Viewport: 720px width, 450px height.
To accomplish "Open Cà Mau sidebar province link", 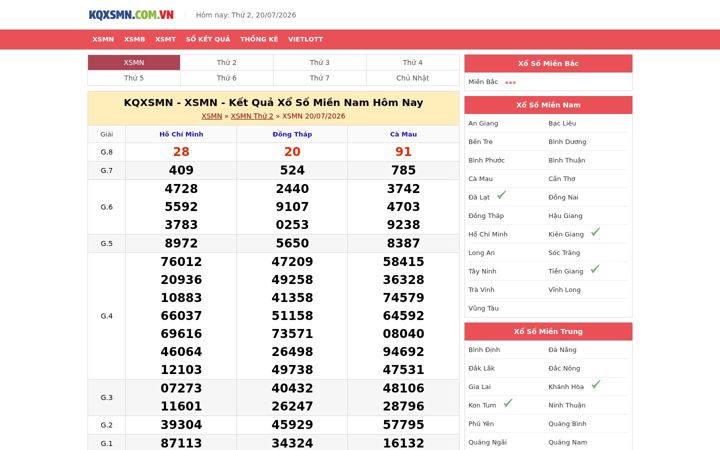I will click(480, 179).
